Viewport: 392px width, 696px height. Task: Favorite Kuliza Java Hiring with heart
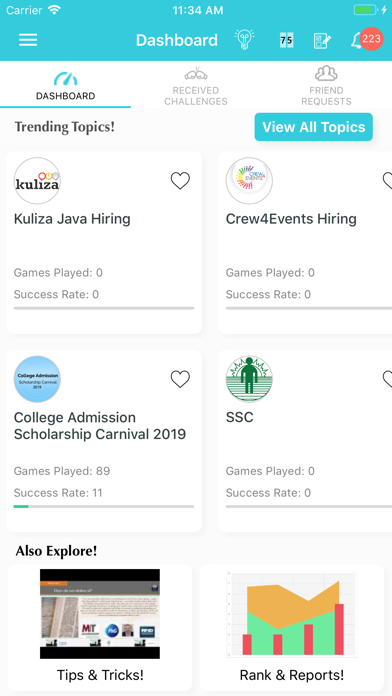point(180,181)
